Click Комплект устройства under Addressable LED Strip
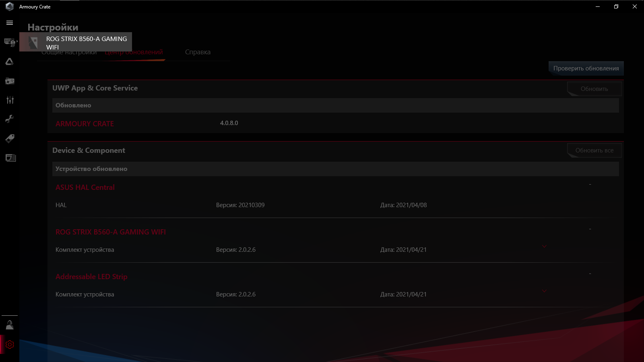Image resolution: width=644 pixels, height=362 pixels. (85, 294)
